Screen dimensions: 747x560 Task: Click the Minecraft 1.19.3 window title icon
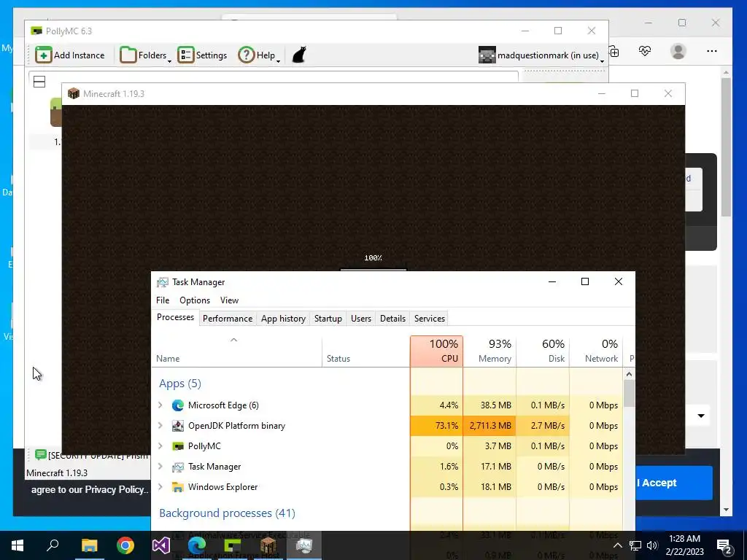pyautogui.click(x=74, y=93)
